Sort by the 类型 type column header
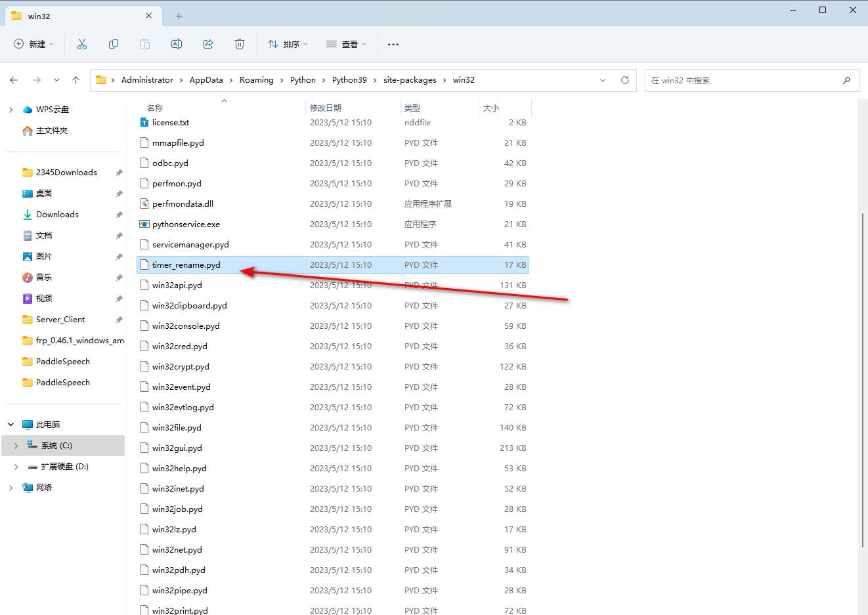The width and height of the screenshot is (868, 615). (412, 108)
